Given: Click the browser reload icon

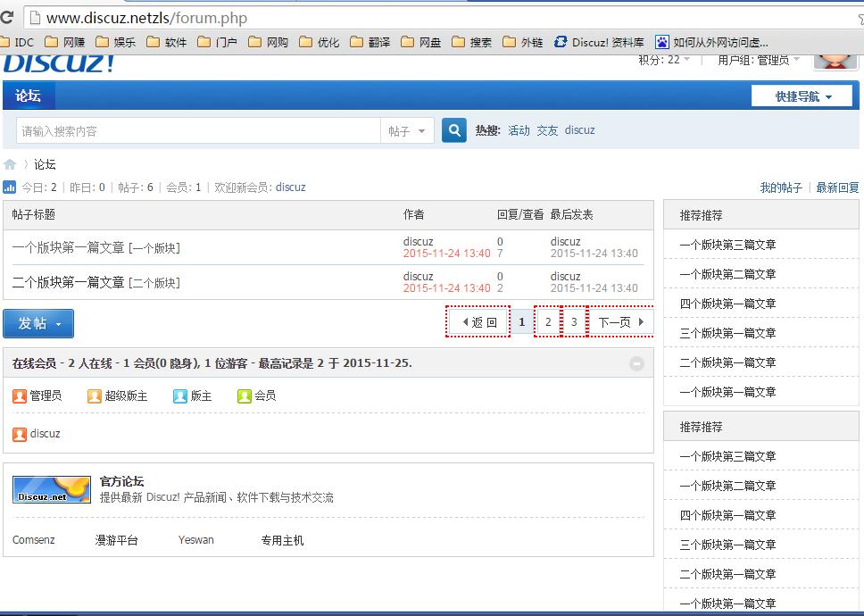Looking at the screenshot, I should point(6,17).
